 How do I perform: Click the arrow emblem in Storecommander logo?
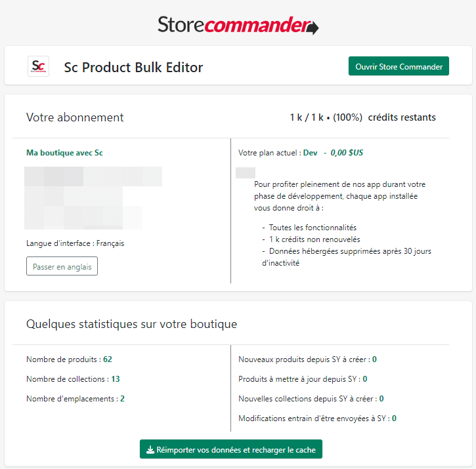pyautogui.click(x=313, y=28)
